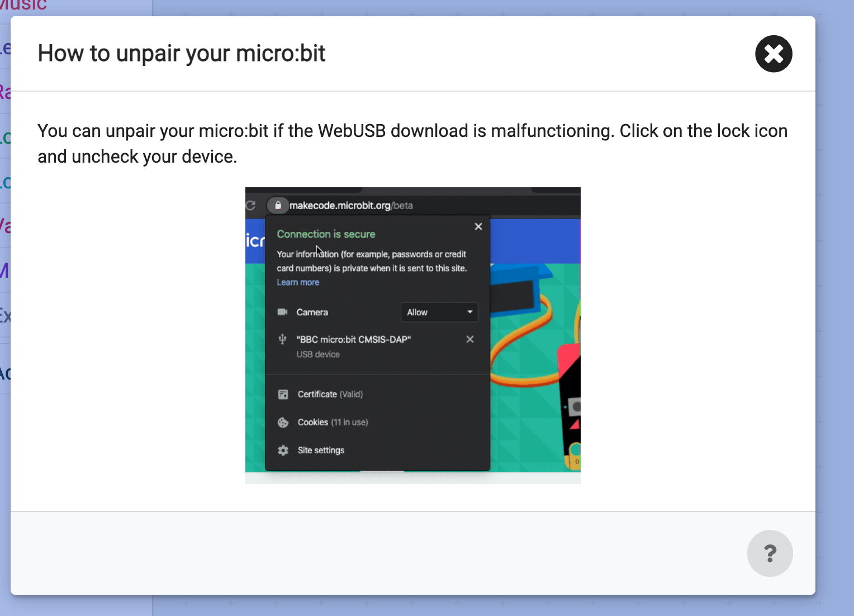854x616 pixels.
Task: Click the Learn more link
Action: (x=298, y=282)
